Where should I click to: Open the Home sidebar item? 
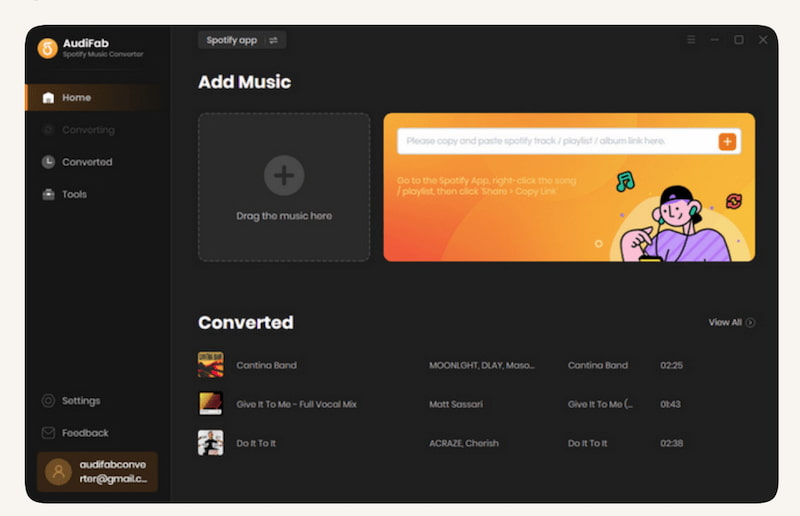click(95, 97)
